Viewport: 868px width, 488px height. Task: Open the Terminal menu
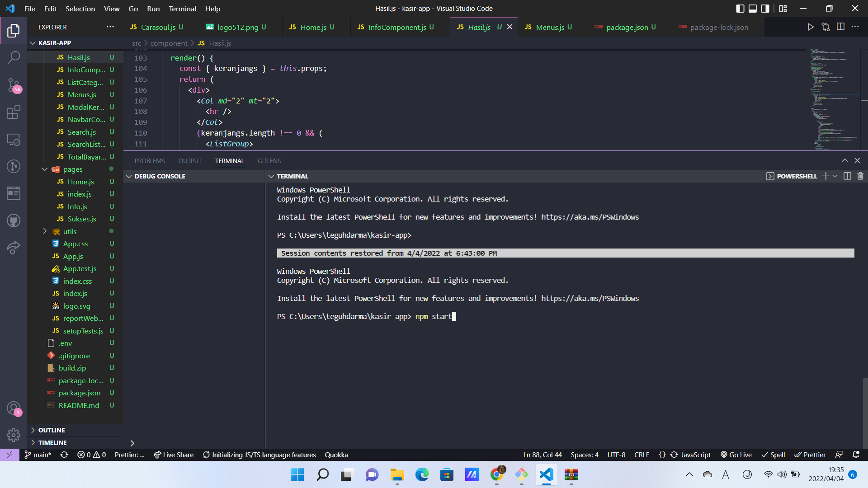[x=182, y=9]
